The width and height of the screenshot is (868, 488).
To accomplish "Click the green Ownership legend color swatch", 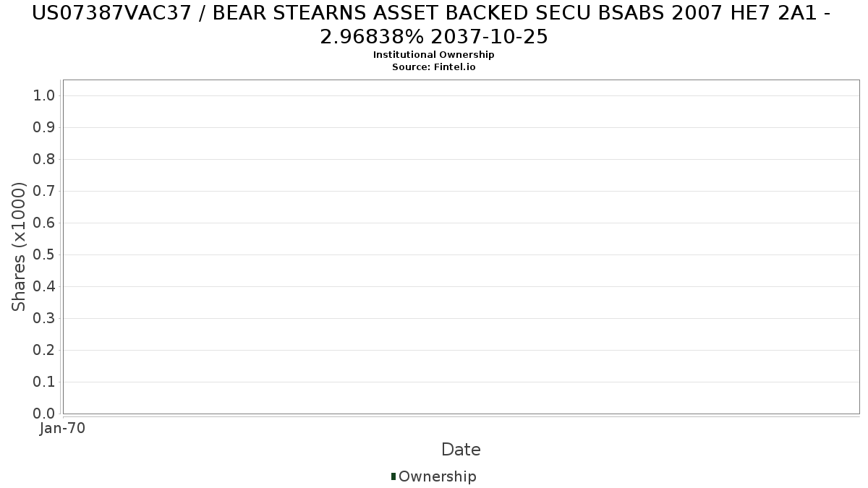I will [393, 476].
